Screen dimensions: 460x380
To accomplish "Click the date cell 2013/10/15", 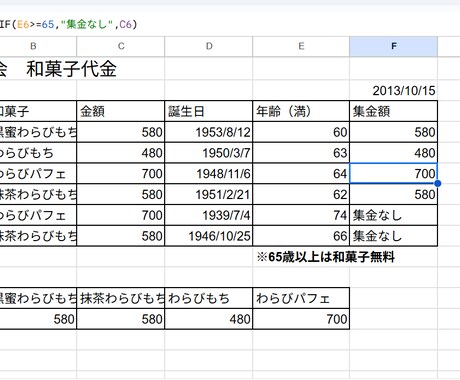I will (394, 90).
